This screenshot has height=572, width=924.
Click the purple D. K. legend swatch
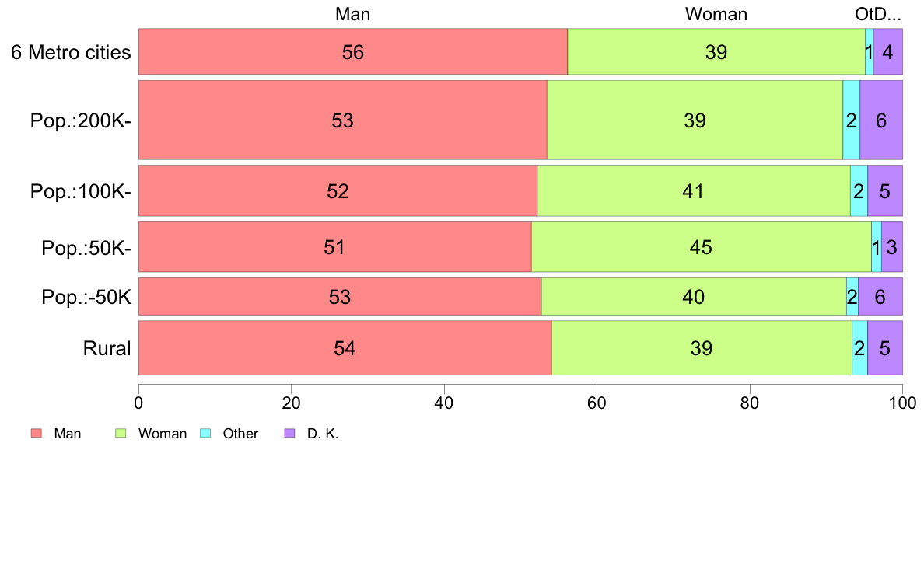(x=289, y=433)
